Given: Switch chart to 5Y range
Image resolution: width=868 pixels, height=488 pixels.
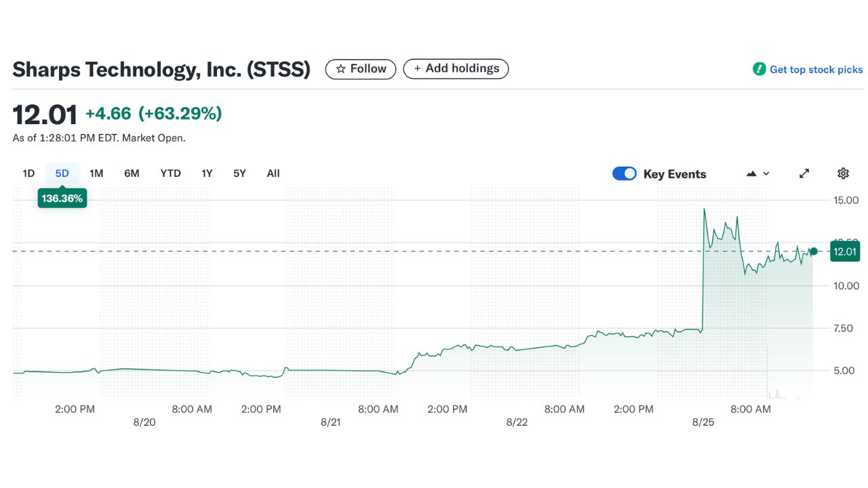Looking at the screenshot, I should coord(239,174).
